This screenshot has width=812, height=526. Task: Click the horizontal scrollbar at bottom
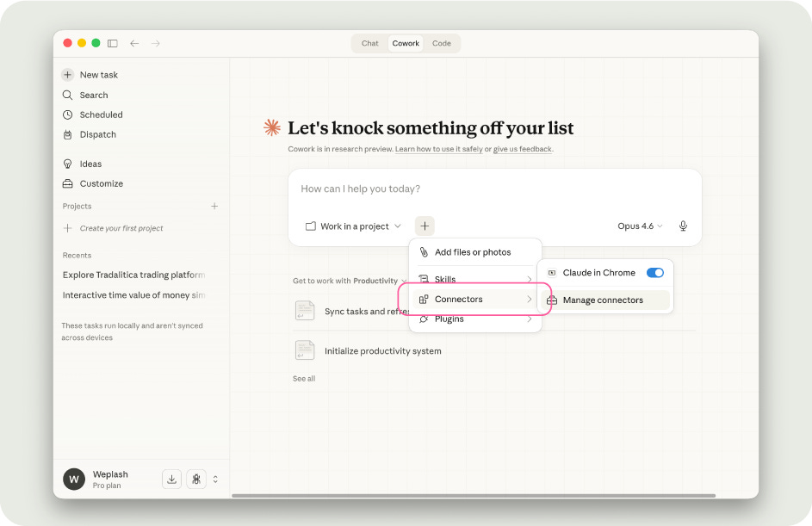pos(474,496)
